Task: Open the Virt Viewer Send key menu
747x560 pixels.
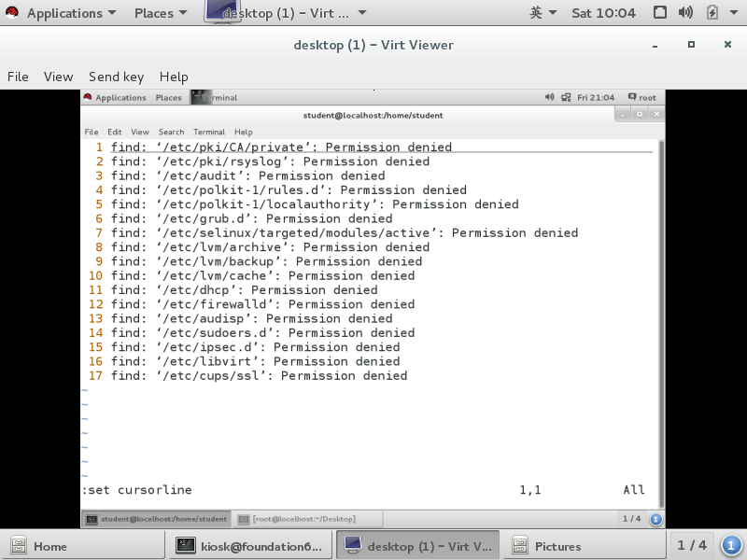Action: 116,77
